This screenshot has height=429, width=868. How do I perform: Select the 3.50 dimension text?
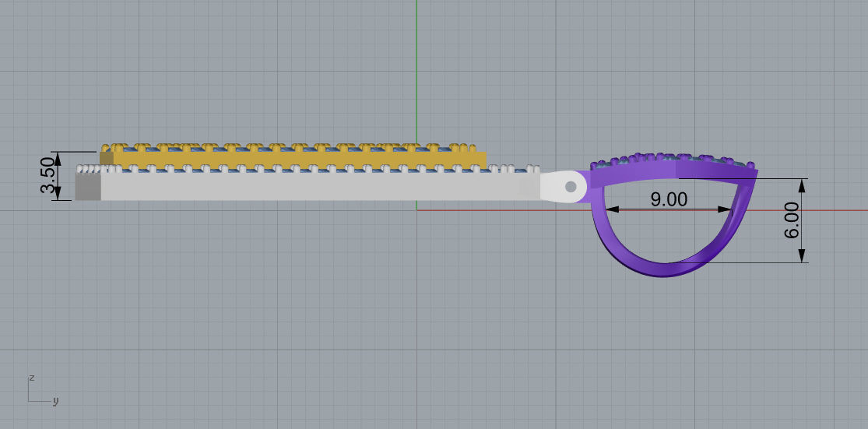click(x=47, y=175)
